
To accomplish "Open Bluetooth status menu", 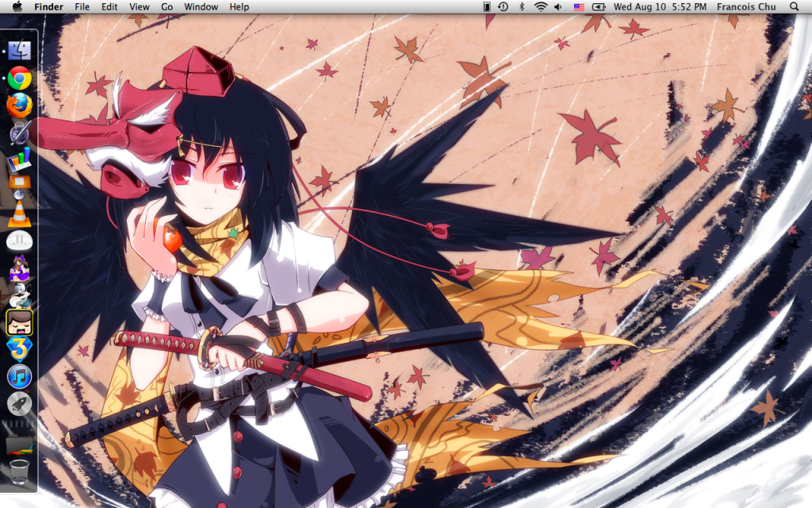I will (522, 6).
